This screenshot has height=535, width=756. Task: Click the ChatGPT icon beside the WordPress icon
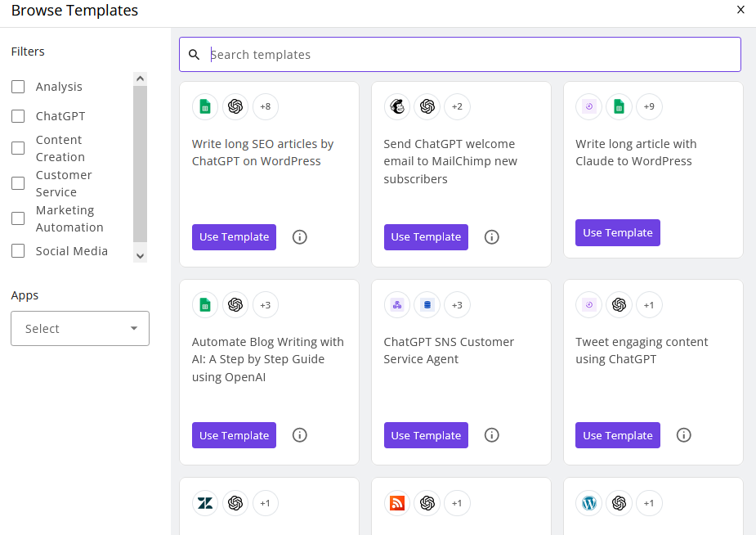[619, 503]
